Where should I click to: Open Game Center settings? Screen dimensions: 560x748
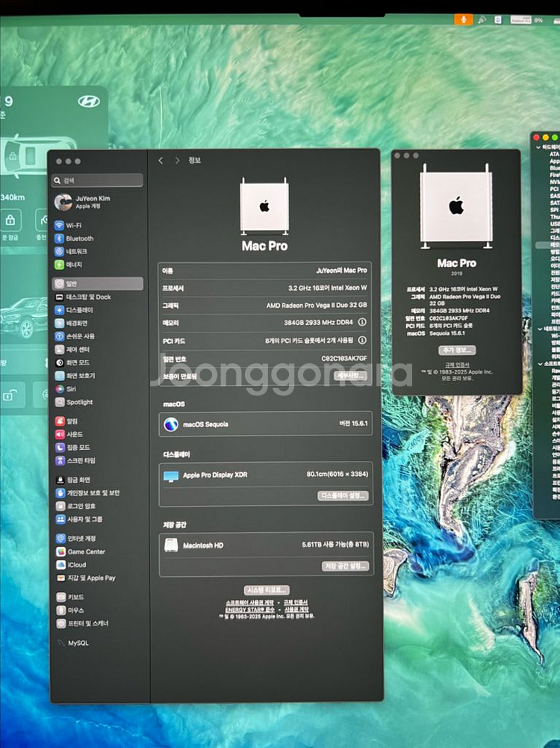pyautogui.click(x=98, y=551)
